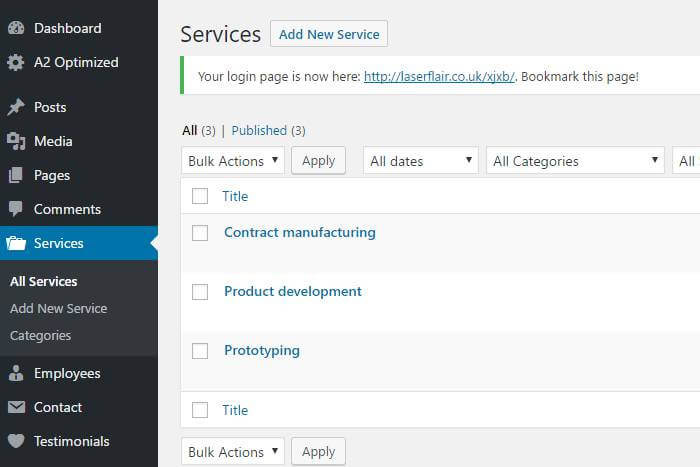The image size is (700, 467).
Task: Select the Prototyping row checkbox
Action: [200, 351]
